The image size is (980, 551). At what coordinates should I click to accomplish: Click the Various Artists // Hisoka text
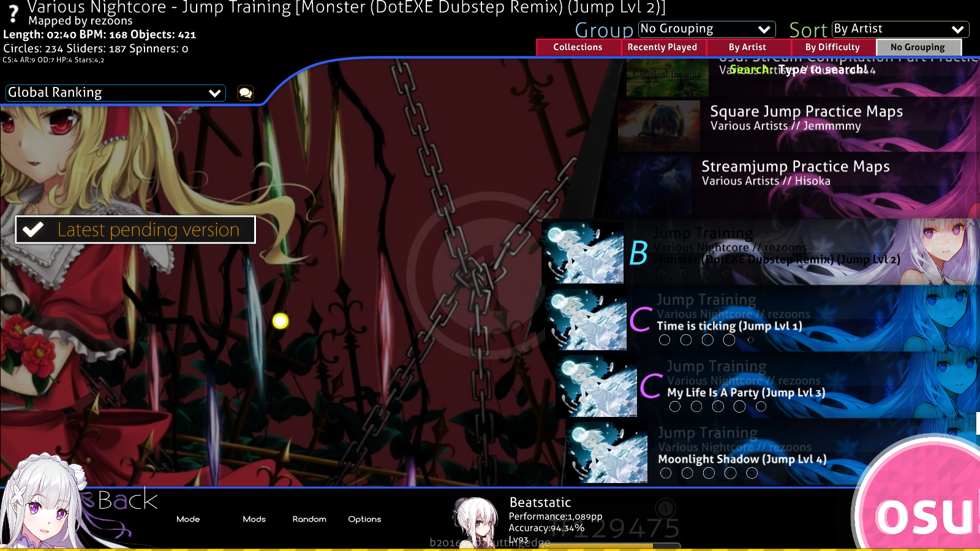point(766,181)
